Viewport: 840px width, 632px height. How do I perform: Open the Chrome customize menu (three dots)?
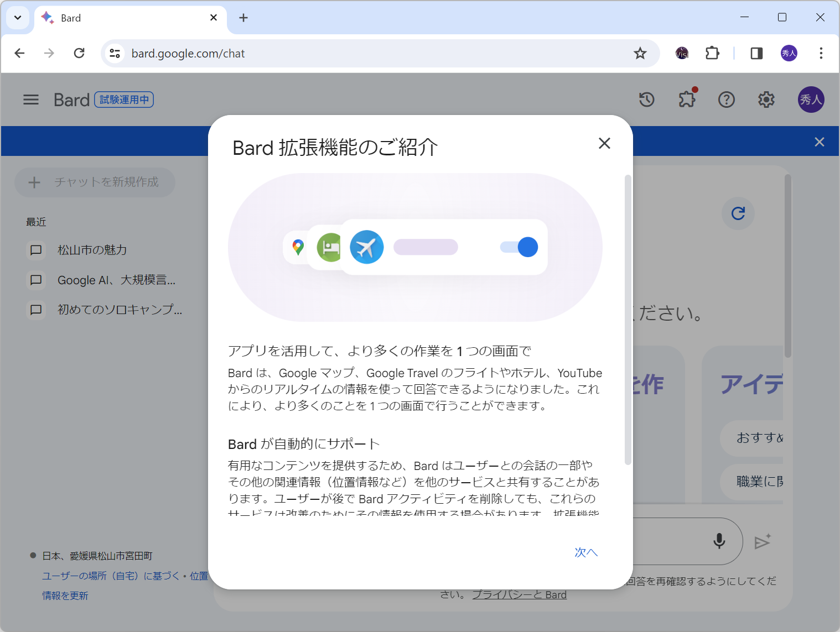pyautogui.click(x=821, y=53)
